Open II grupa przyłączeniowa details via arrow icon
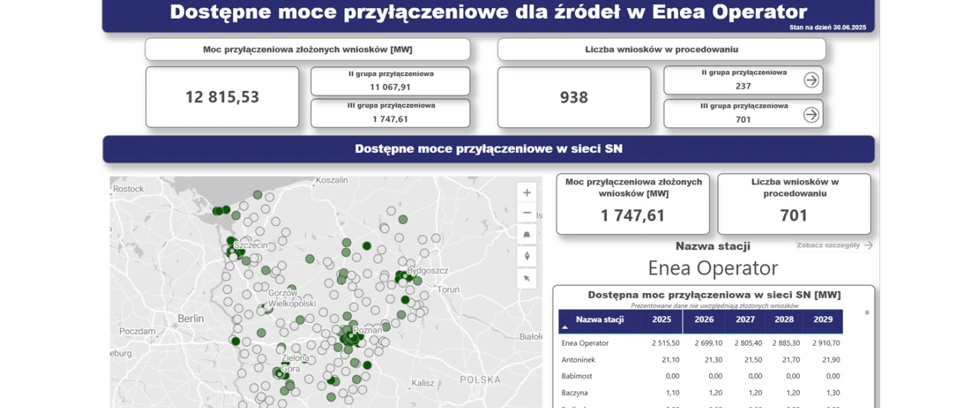980x408 pixels. point(811,80)
